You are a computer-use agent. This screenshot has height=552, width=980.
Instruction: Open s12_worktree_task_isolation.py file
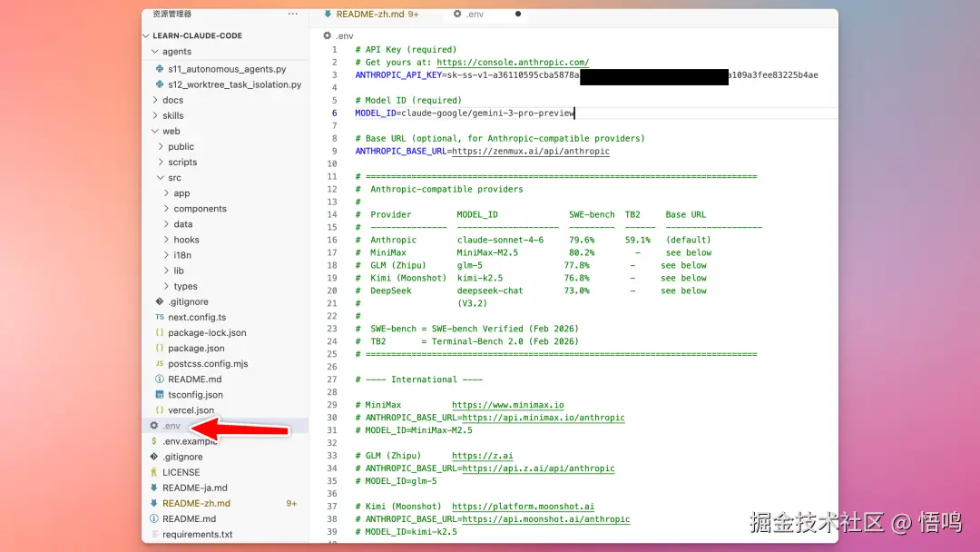pyautogui.click(x=234, y=84)
